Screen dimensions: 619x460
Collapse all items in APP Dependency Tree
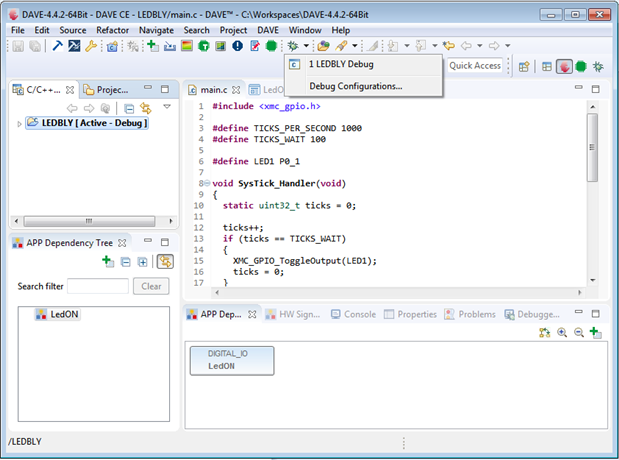point(125,261)
